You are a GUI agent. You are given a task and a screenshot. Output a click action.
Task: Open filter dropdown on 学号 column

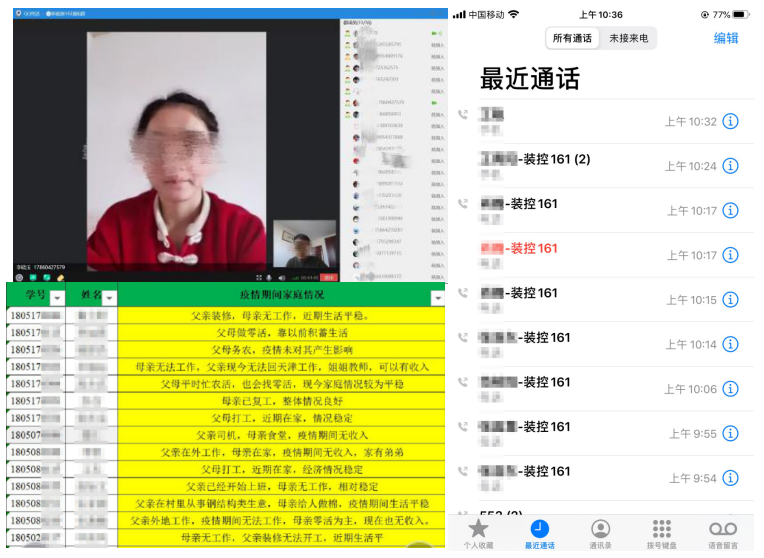point(57,298)
